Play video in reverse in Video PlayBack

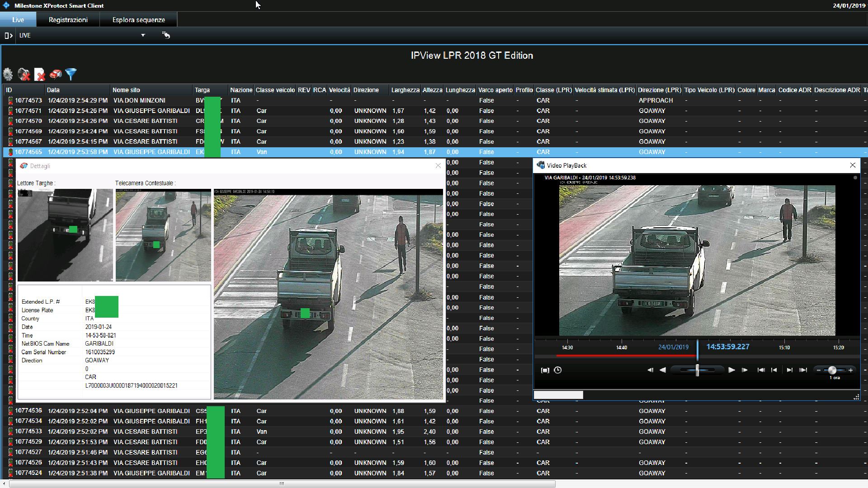pyautogui.click(x=662, y=370)
